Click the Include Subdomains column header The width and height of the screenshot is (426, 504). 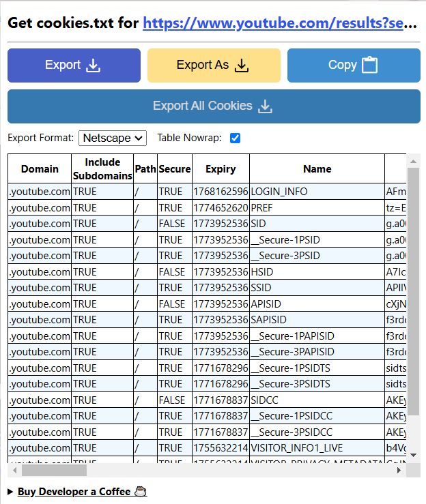click(x=102, y=168)
